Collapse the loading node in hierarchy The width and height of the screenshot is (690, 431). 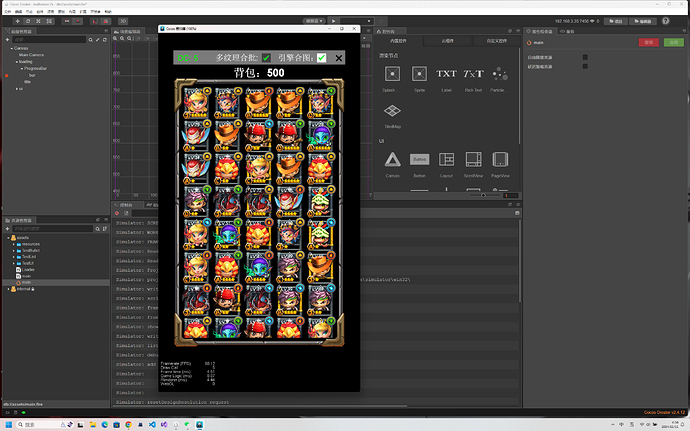tap(17, 62)
